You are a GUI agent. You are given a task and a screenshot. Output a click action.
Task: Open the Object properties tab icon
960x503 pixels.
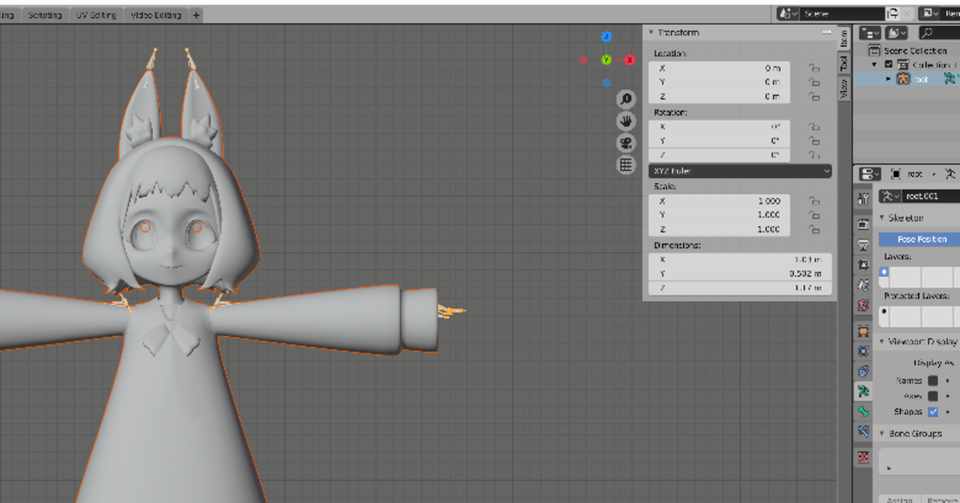(x=863, y=332)
